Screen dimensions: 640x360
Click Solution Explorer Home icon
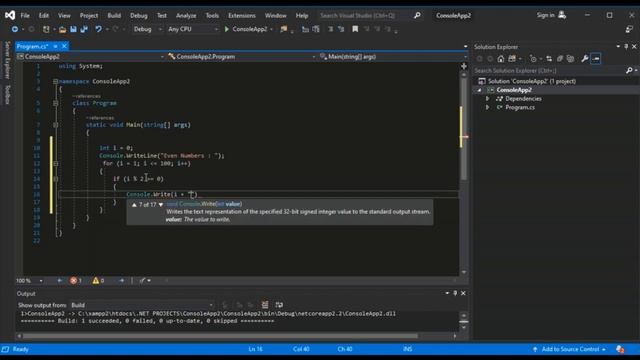click(x=501, y=59)
